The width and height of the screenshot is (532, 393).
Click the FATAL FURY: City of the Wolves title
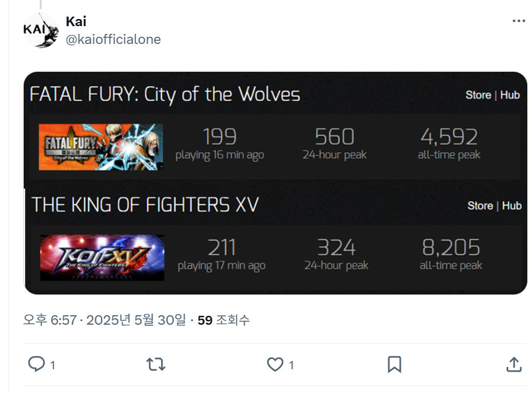165,94
